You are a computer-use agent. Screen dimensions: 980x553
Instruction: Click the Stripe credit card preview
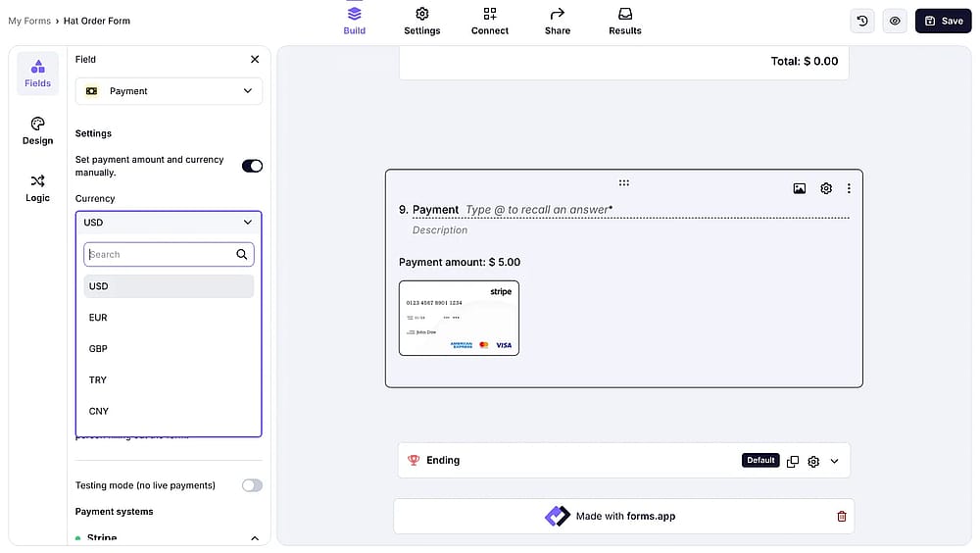click(x=459, y=318)
